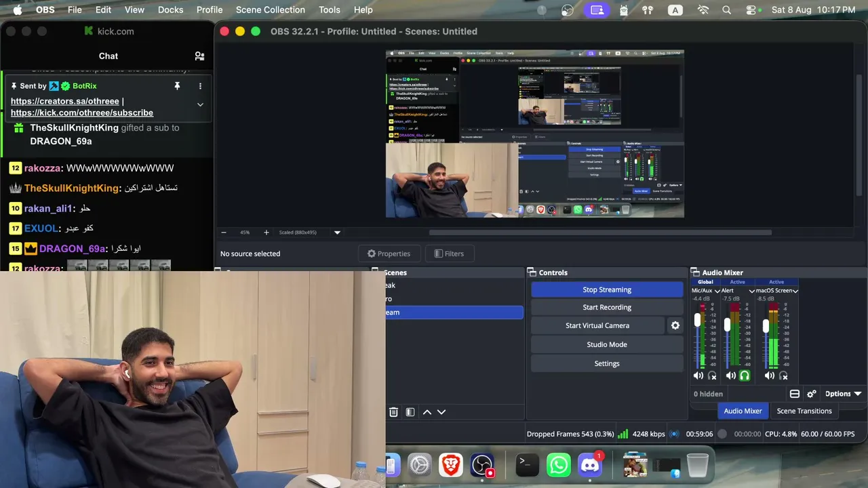Open the Tools menu
The height and width of the screenshot is (488, 868).
[x=330, y=10]
